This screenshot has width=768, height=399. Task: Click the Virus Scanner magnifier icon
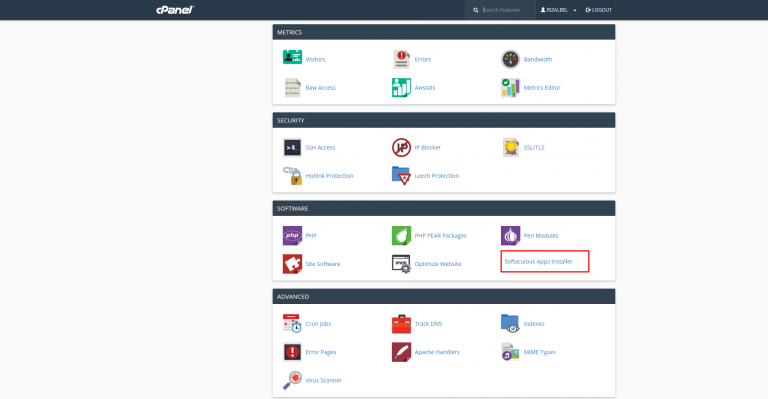point(292,380)
